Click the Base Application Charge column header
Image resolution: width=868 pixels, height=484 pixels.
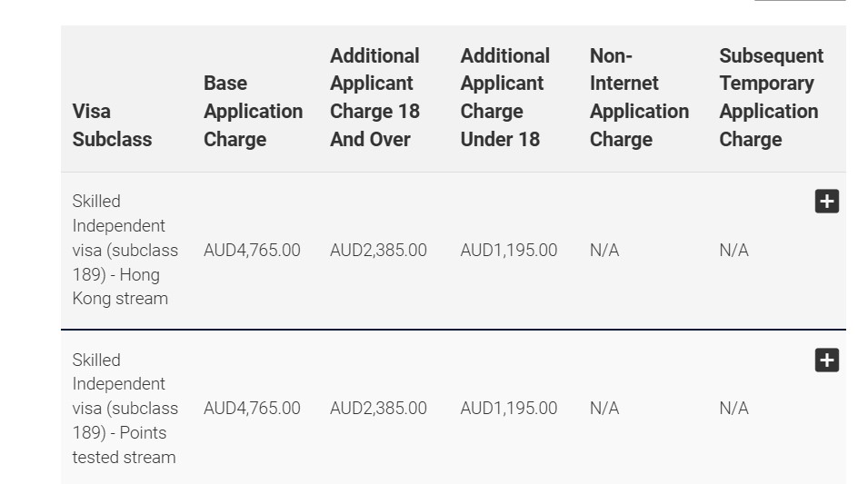click(x=253, y=111)
